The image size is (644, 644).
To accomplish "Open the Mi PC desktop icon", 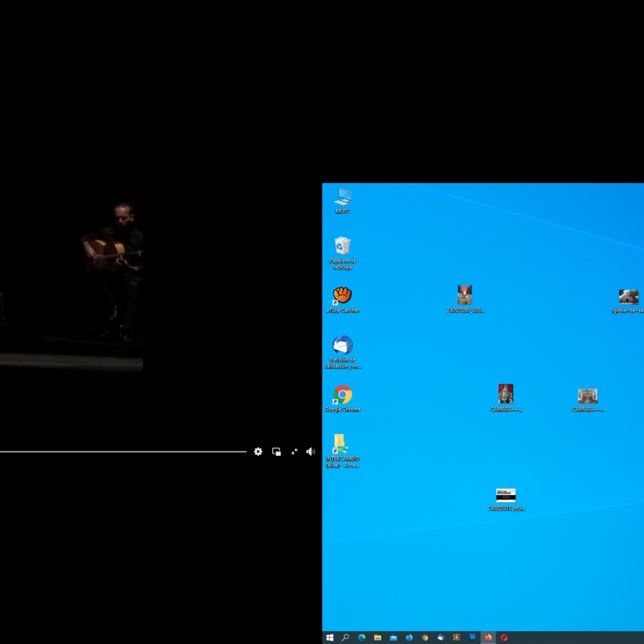I will pyautogui.click(x=343, y=197).
